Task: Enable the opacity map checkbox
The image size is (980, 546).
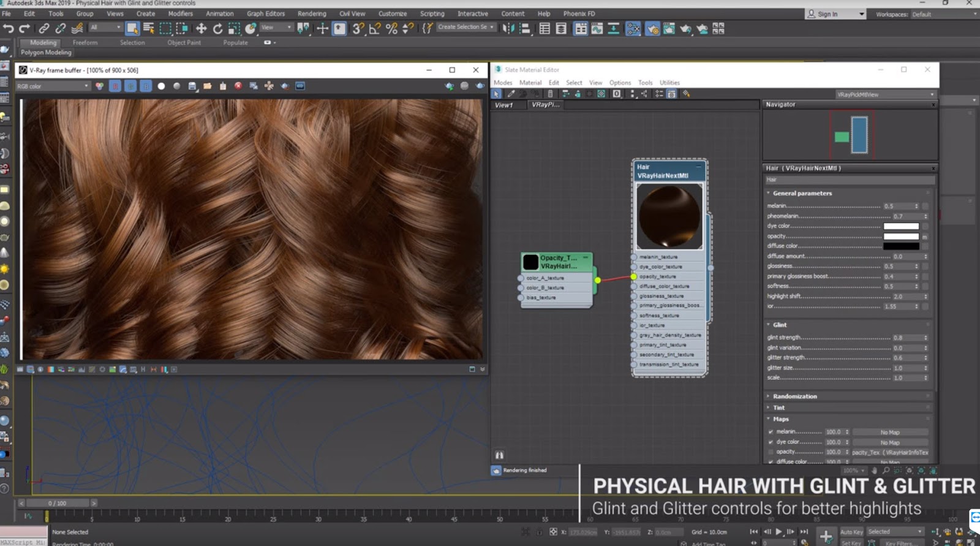Action: point(771,452)
